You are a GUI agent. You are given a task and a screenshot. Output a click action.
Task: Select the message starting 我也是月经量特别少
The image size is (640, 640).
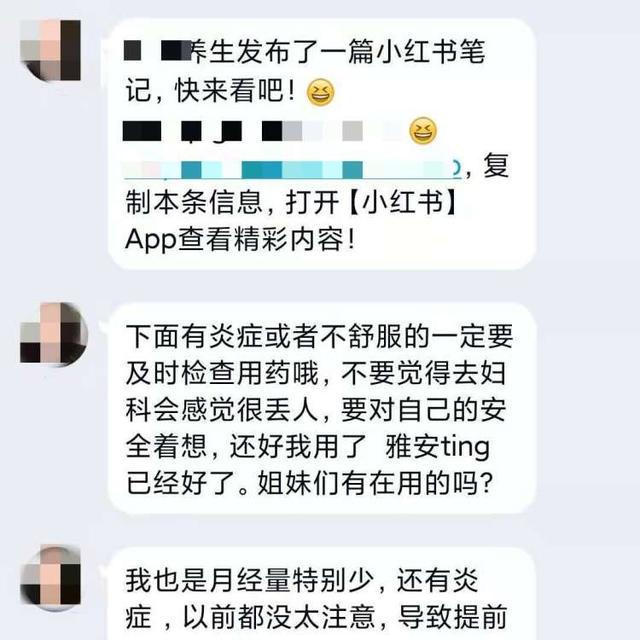pos(322,594)
